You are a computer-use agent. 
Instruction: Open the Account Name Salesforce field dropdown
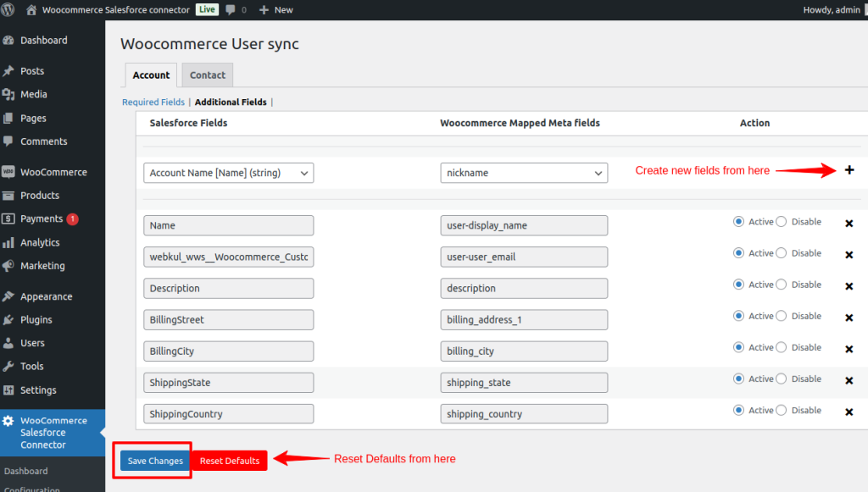pos(229,173)
